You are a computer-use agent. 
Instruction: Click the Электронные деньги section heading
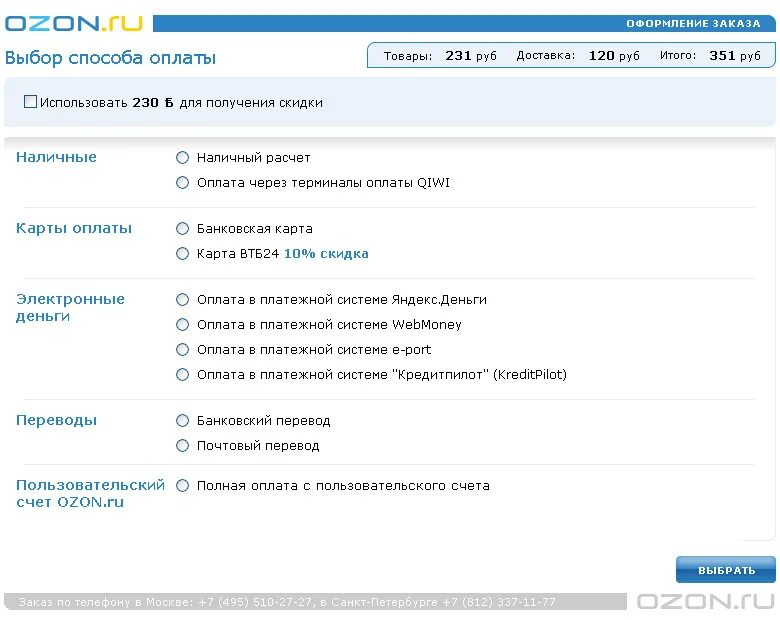pyautogui.click(x=70, y=308)
